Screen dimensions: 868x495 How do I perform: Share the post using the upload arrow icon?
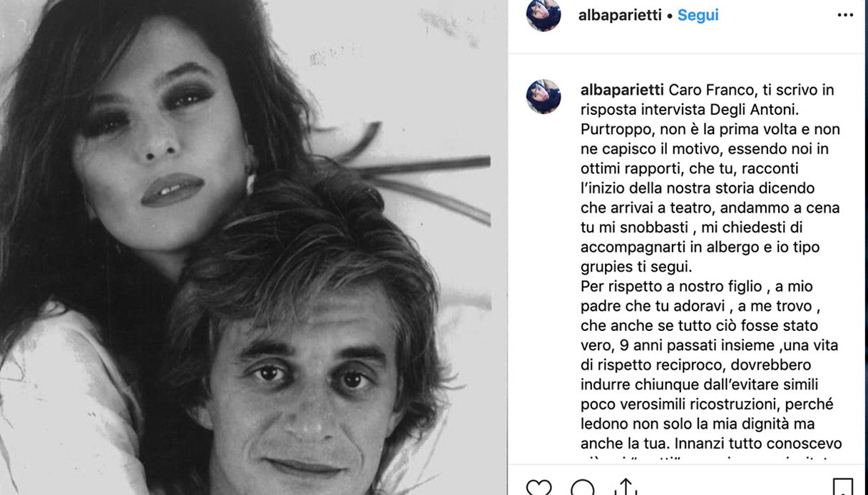coord(626,487)
